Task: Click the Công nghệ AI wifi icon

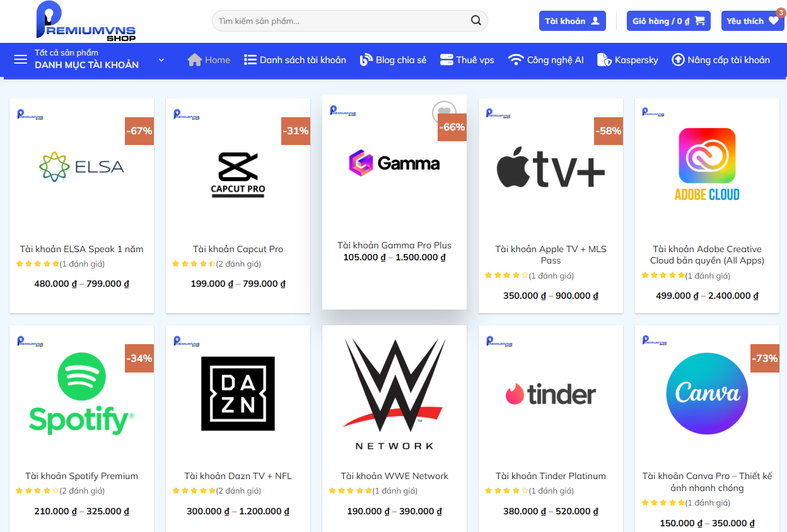Action: (x=516, y=60)
